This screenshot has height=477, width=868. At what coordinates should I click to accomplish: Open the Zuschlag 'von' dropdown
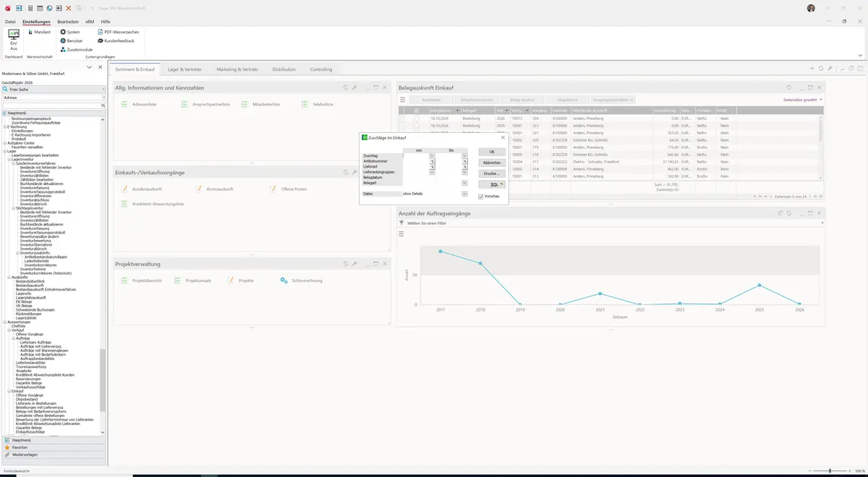coord(433,156)
